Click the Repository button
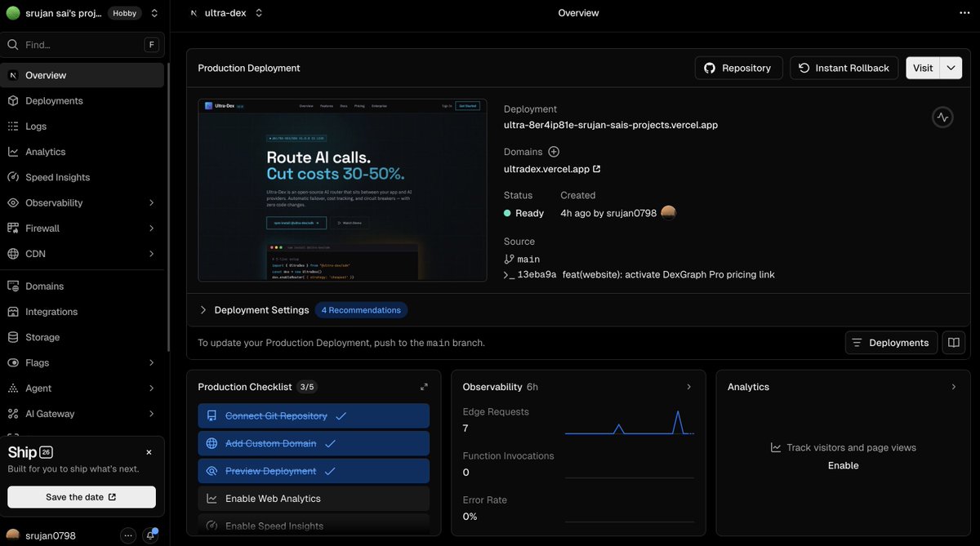The height and width of the screenshot is (546, 980). point(738,68)
